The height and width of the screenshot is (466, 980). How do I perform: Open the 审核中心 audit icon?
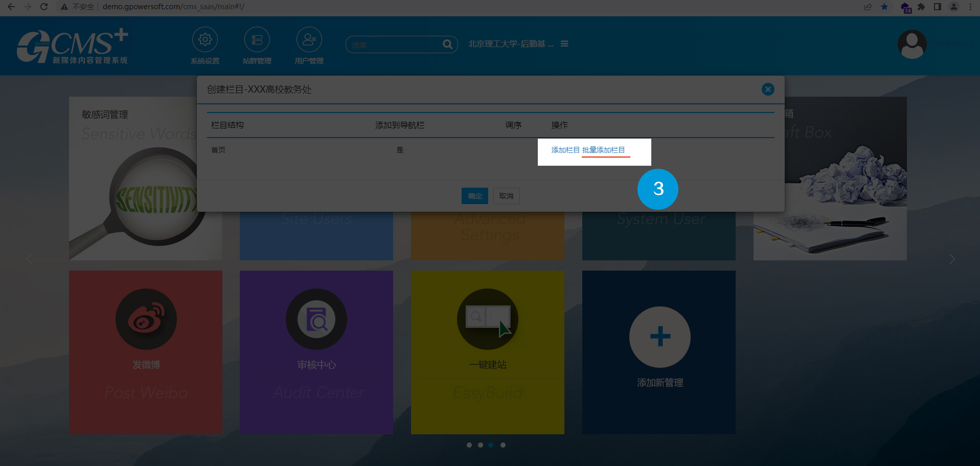click(x=316, y=319)
